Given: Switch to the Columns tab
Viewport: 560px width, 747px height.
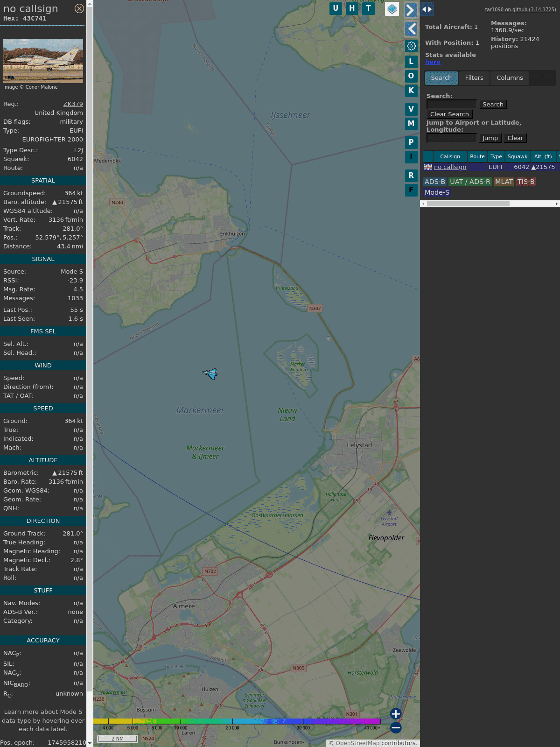Looking at the screenshot, I should (x=510, y=78).
